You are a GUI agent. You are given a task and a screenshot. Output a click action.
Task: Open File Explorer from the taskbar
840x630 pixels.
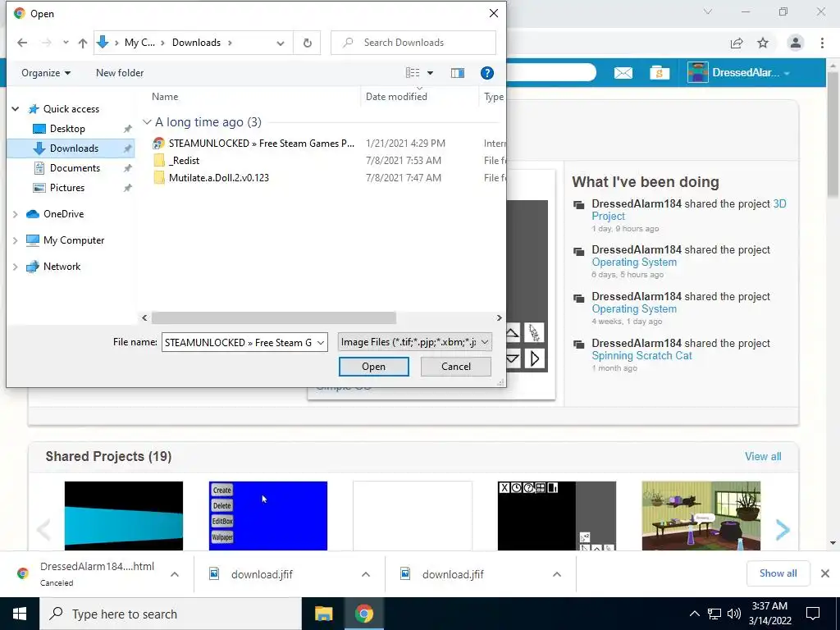coord(323,614)
